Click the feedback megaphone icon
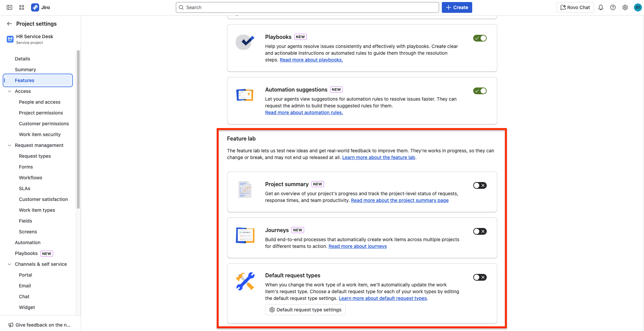 11,325
